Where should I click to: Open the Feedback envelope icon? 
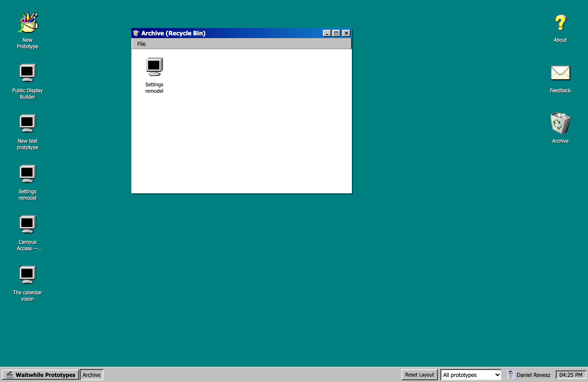point(560,79)
